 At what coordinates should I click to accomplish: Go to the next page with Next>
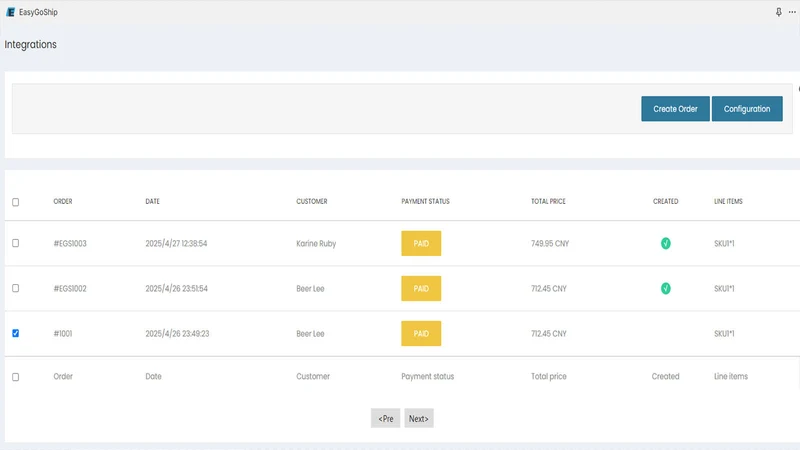(x=419, y=418)
